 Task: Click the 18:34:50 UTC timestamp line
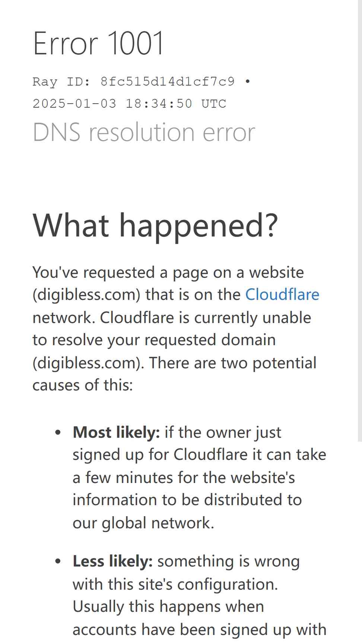(130, 103)
